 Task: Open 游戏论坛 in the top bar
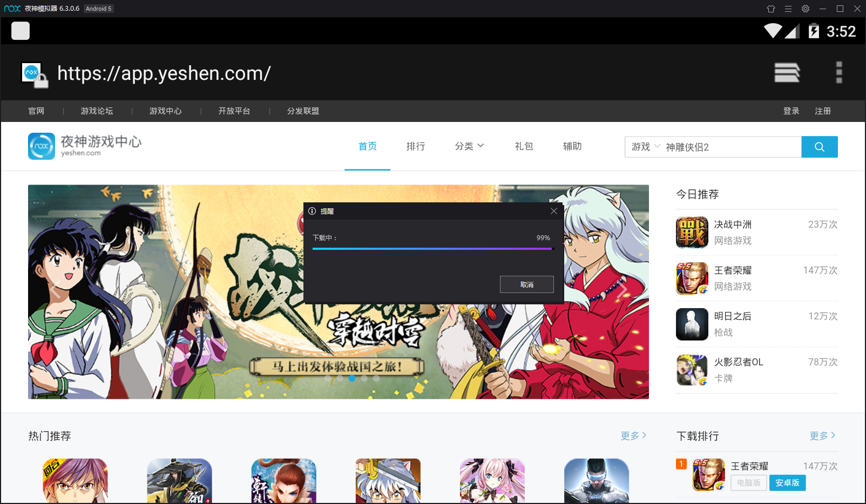(97, 111)
